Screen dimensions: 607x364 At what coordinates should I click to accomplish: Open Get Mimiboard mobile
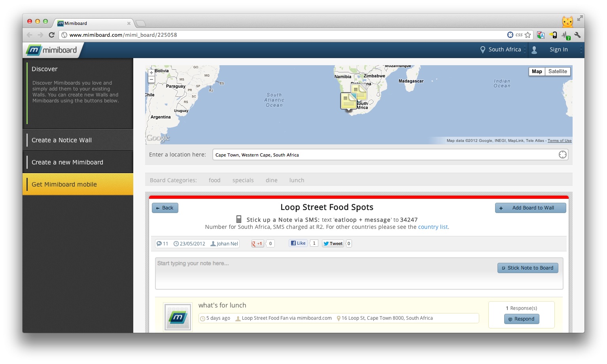click(78, 185)
